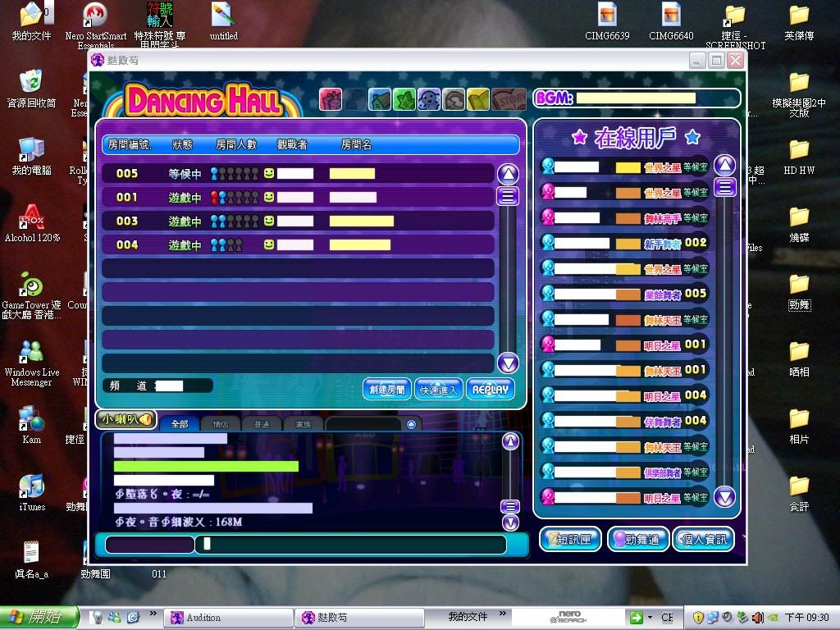
Task: Click the blue house toolbar icon
Action: click(x=380, y=99)
